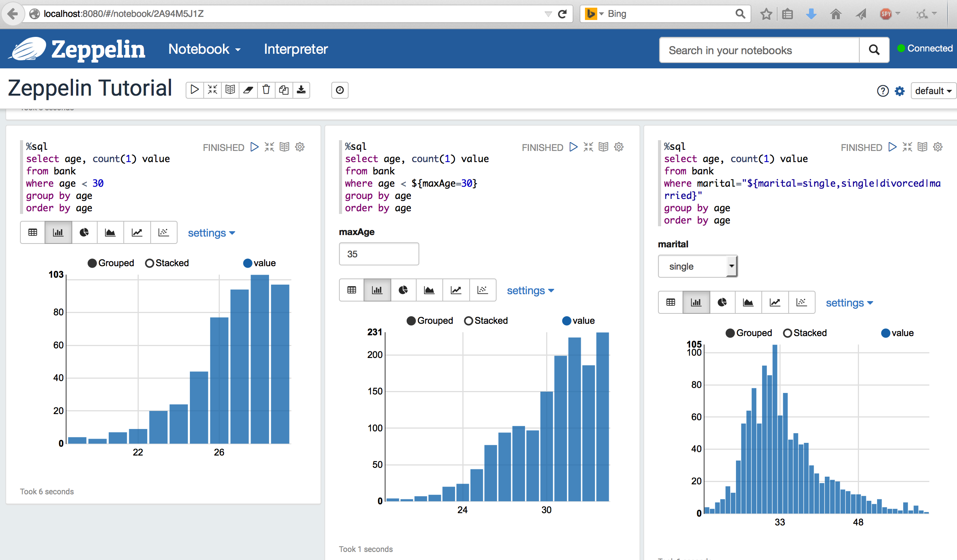Viewport: 957px width, 560px height.
Task: Open the default layout dropdown
Action: (933, 91)
